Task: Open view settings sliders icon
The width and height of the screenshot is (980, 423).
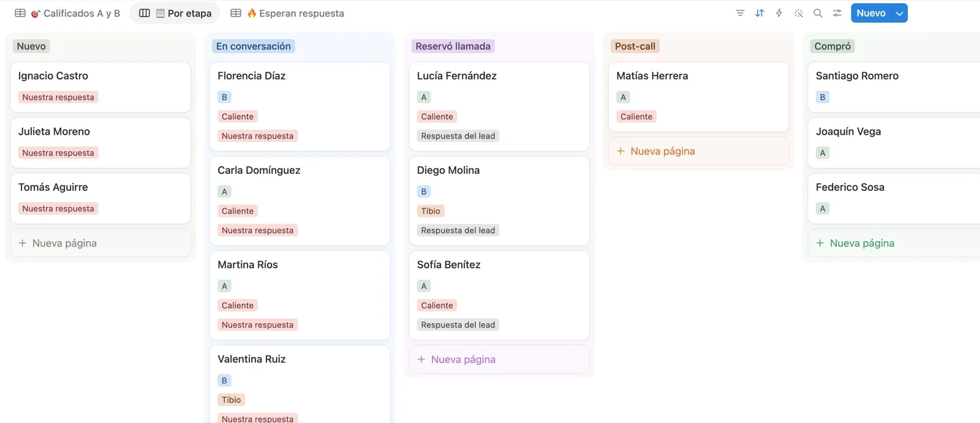Action: pos(837,13)
